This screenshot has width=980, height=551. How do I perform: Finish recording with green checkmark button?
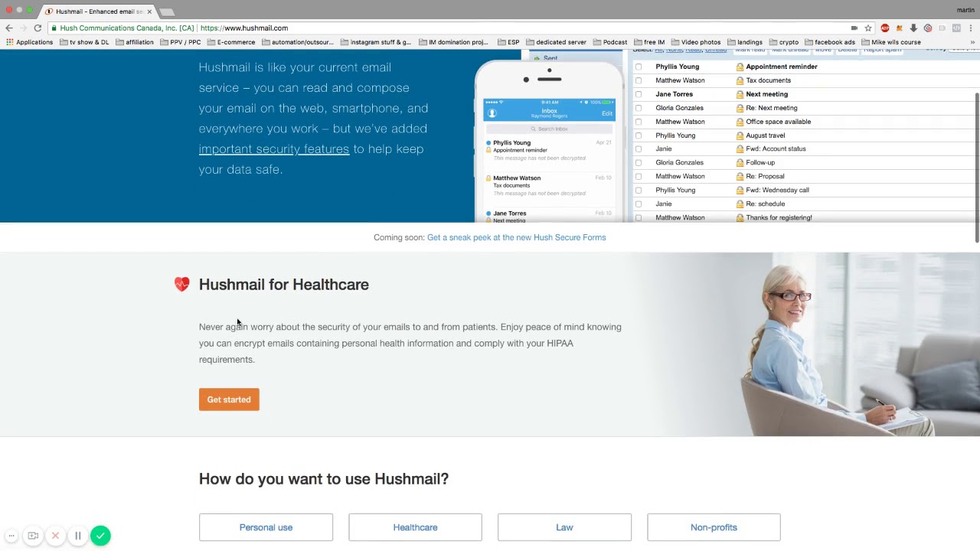[100, 536]
